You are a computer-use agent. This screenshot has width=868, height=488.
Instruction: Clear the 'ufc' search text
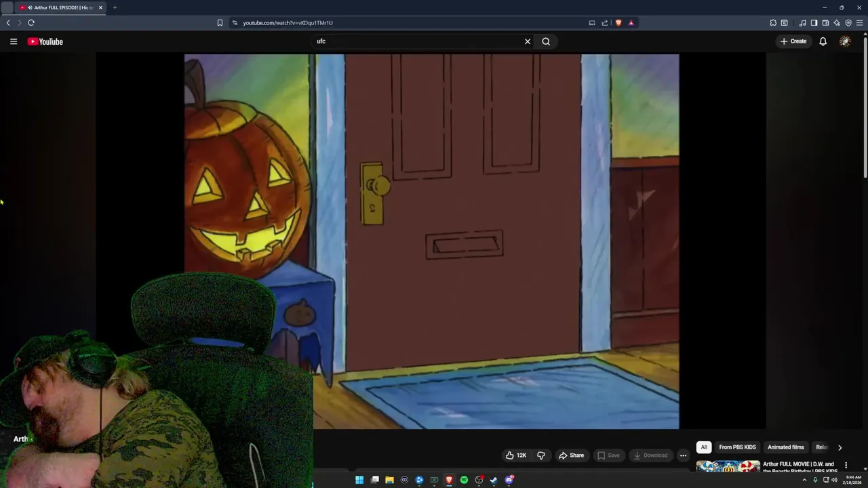click(528, 41)
